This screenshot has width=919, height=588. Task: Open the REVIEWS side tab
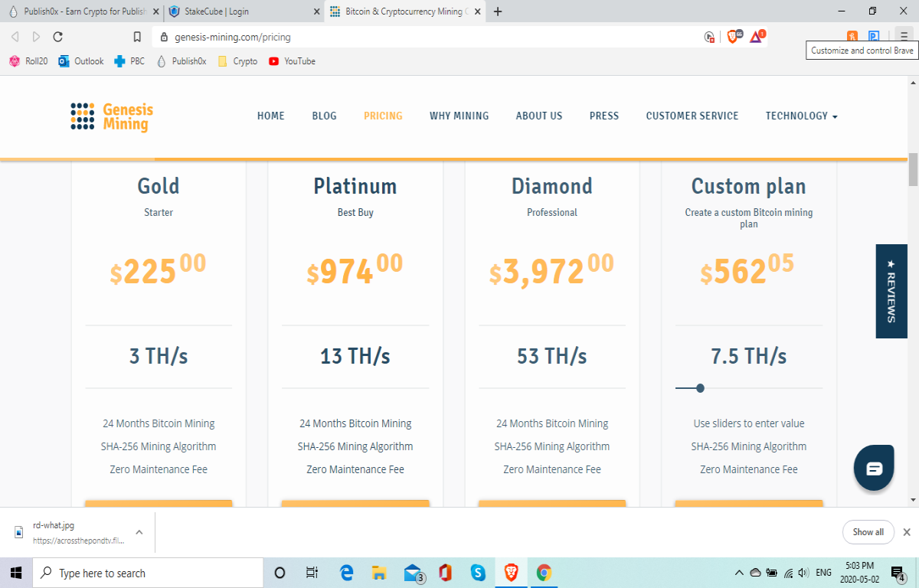[x=891, y=291]
